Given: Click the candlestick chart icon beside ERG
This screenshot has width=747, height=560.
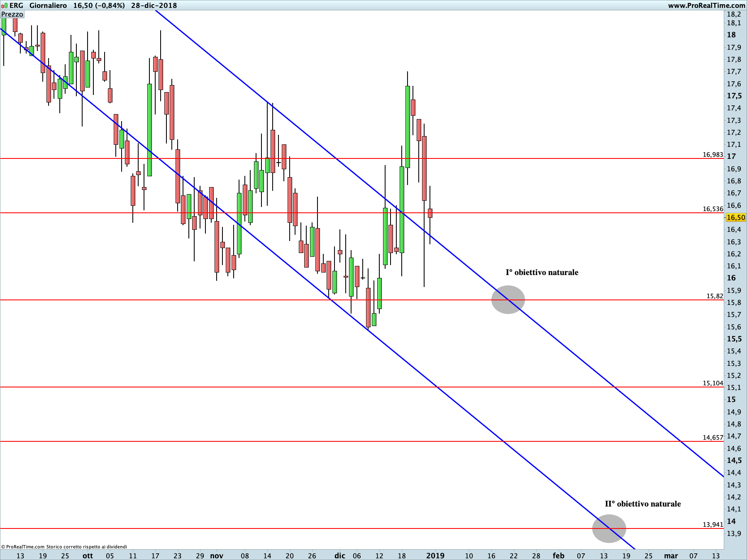Looking at the screenshot, I should [4, 5].
